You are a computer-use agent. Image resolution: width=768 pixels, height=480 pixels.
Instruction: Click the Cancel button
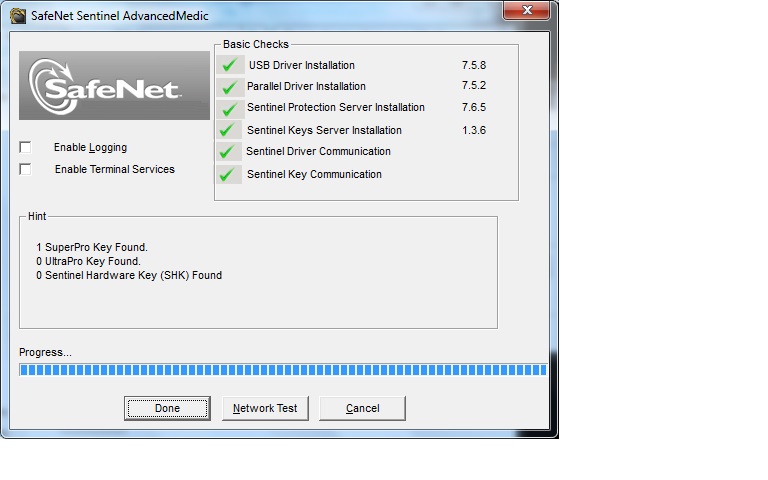pyautogui.click(x=362, y=408)
